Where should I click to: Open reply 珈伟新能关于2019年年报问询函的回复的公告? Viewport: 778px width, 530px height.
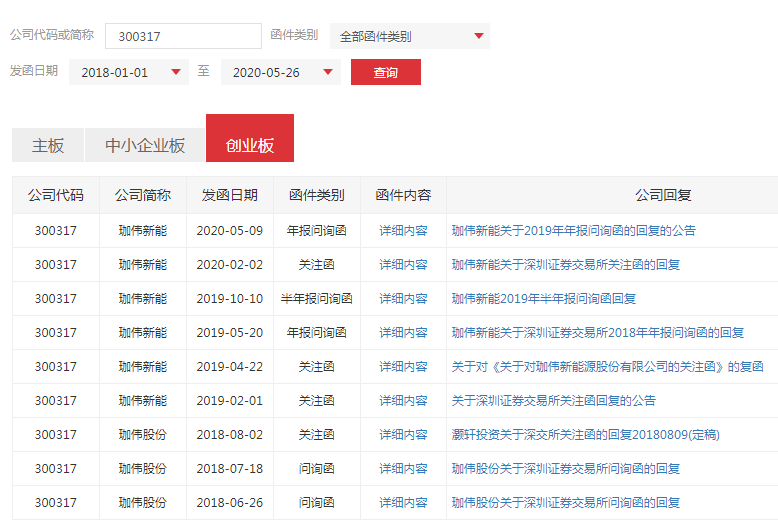(574, 231)
